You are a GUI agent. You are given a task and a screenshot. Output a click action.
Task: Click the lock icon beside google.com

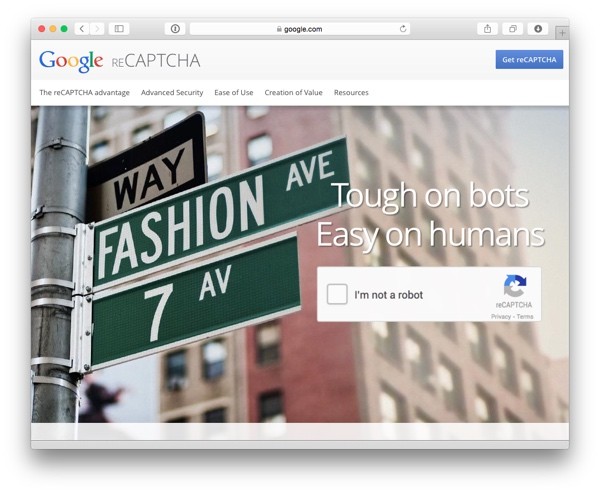(x=279, y=29)
